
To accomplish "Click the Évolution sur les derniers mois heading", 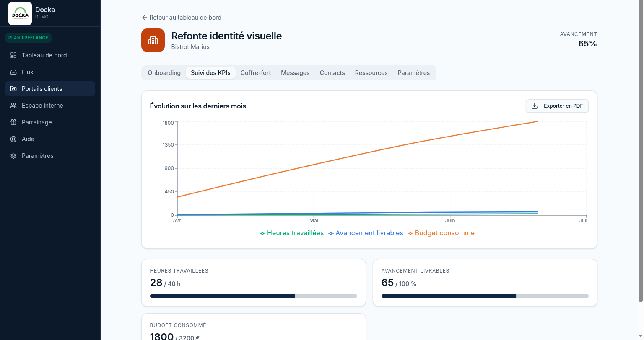I will tap(198, 106).
